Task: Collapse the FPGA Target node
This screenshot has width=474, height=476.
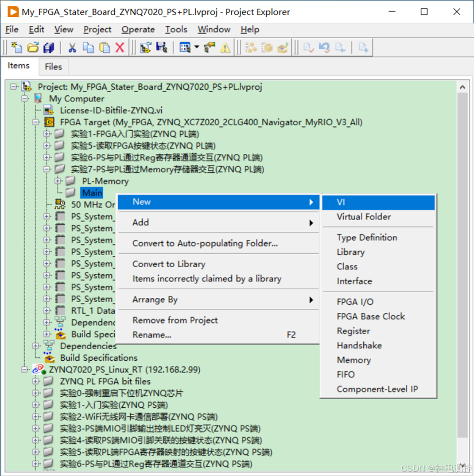Action: tap(35, 122)
